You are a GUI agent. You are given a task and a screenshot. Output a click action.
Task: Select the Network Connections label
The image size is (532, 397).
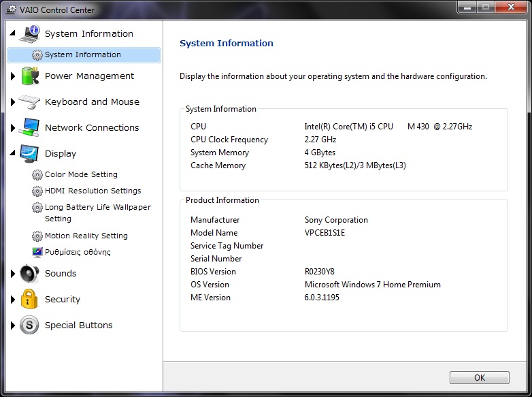click(x=92, y=127)
